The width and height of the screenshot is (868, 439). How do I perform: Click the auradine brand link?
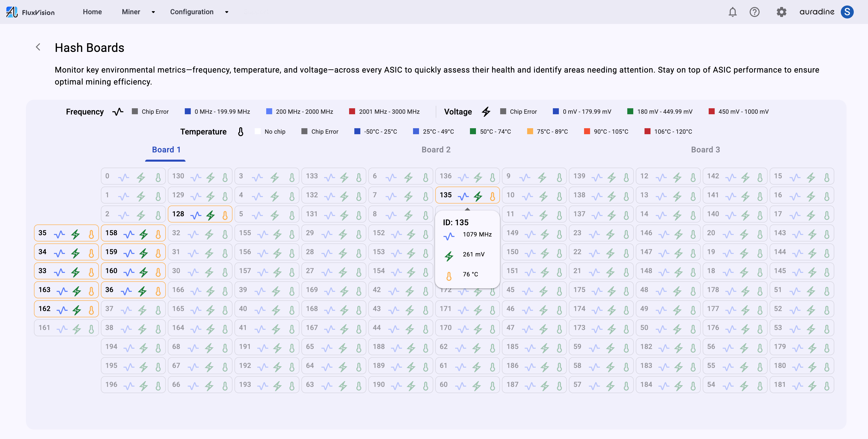coord(817,12)
